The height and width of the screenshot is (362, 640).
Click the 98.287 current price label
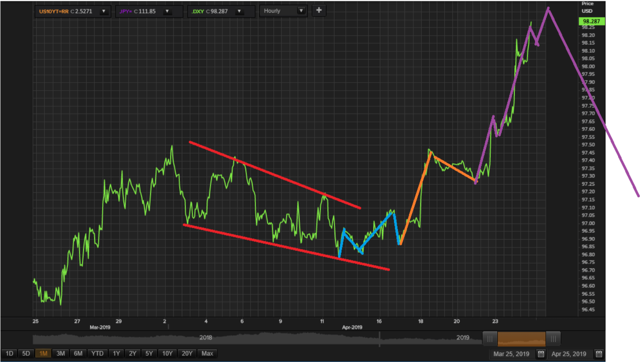coord(591,21)
